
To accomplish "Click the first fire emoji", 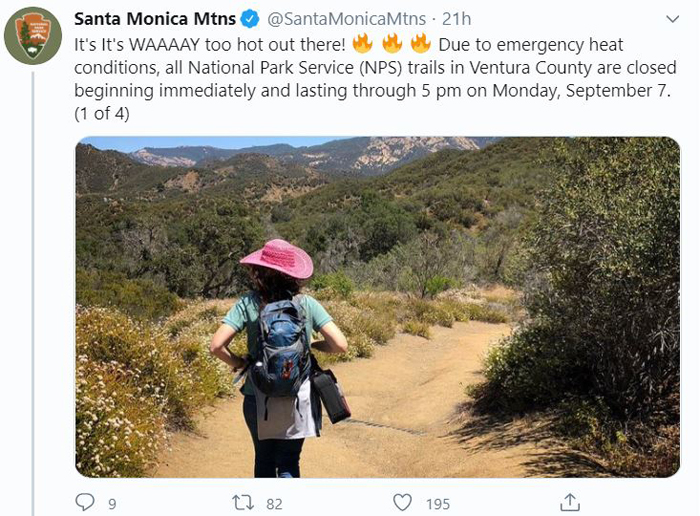I will (x=362, y=43).
